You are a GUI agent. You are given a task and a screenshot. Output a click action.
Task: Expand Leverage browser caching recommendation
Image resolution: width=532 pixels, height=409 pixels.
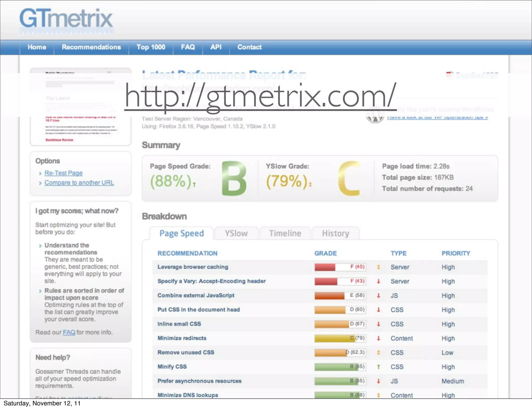pyautogui.click(x=193, y=267)
